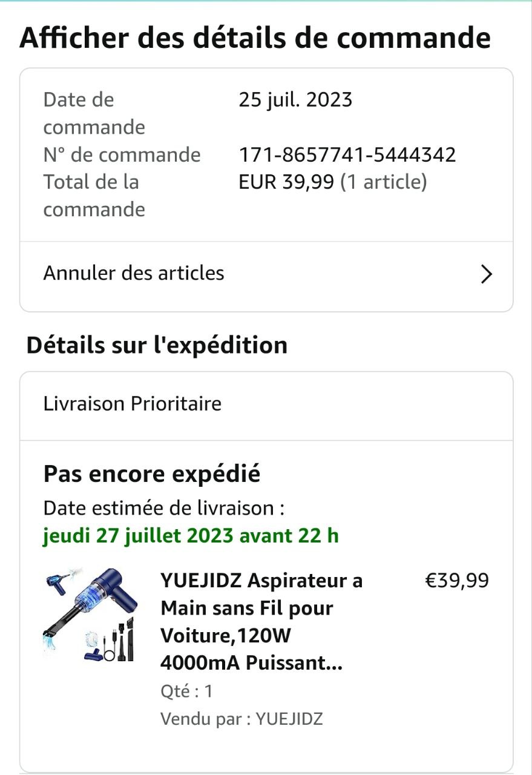The height and width of the screenshot is (775, 532).
Task: Tap the Annuler des articles label
Action: [x=134, y=273]
